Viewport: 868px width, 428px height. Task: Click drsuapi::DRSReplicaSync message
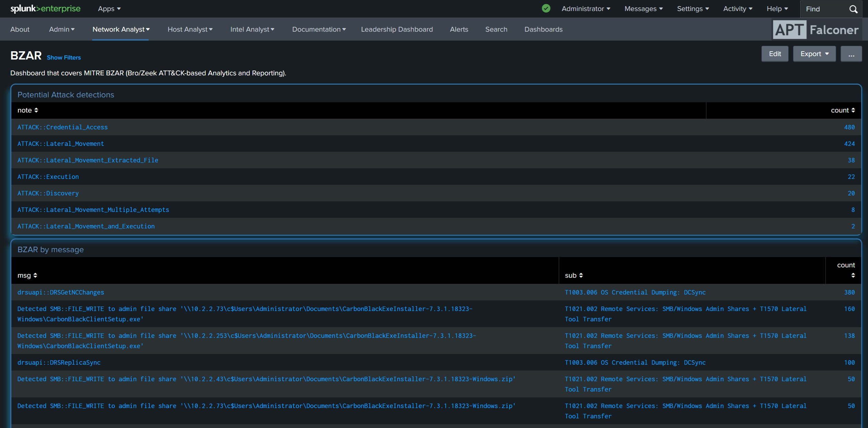click(x=59, y=362)
